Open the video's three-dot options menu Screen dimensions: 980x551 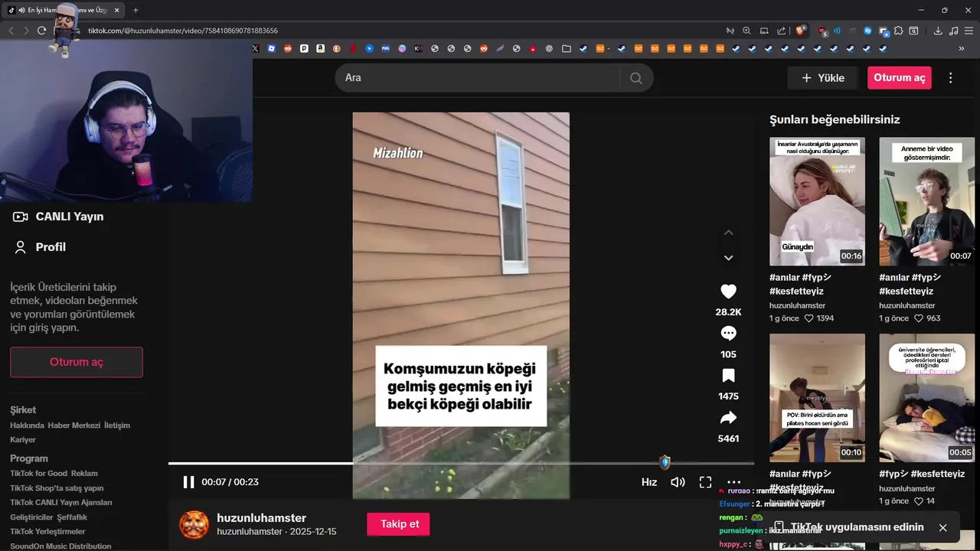tap(733, 482)
